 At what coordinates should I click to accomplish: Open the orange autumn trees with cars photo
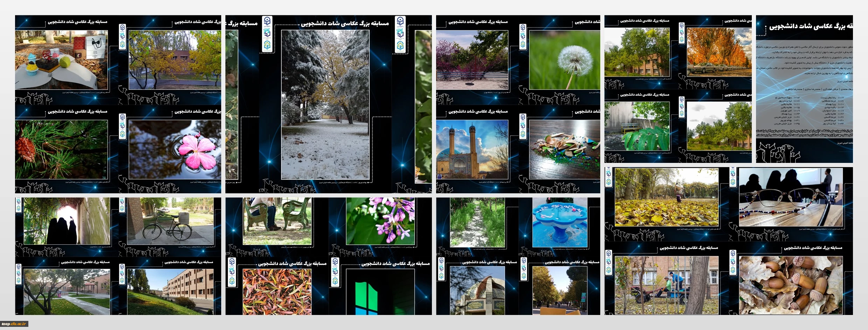tap(719, 52)
